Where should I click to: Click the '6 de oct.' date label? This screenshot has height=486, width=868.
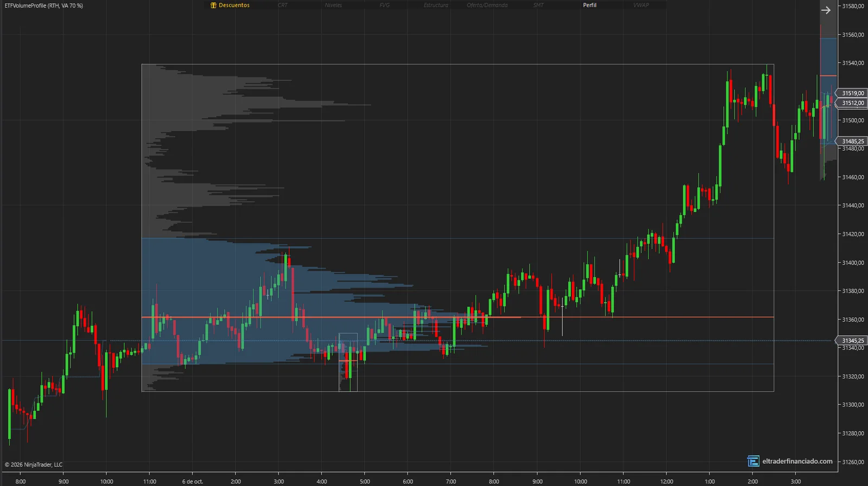(x=193, y=482)
